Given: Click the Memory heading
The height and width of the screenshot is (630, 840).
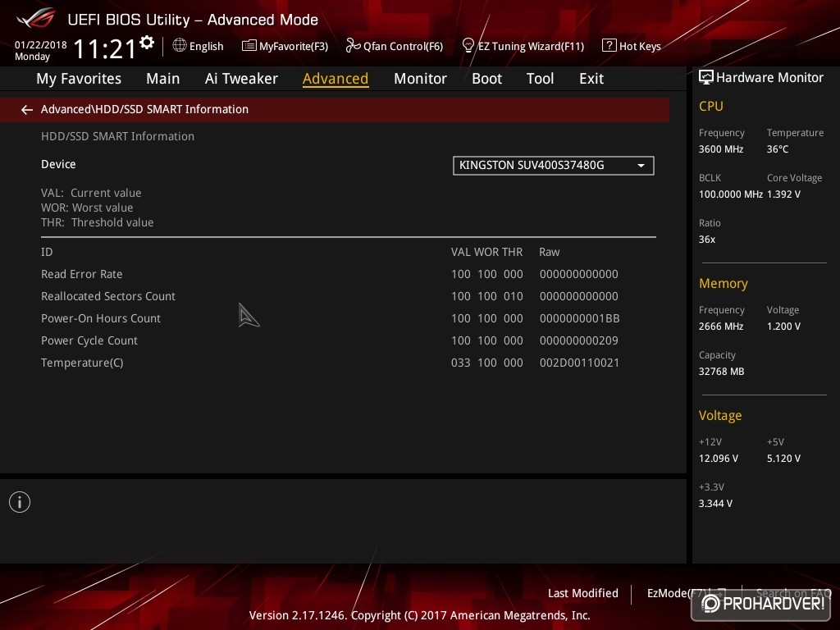Looking at the screenshot, I should [x=724, y=283].
